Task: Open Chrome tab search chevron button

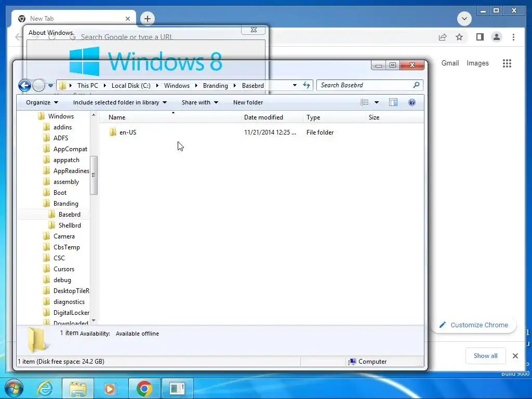Action: (x=464, y=19)
